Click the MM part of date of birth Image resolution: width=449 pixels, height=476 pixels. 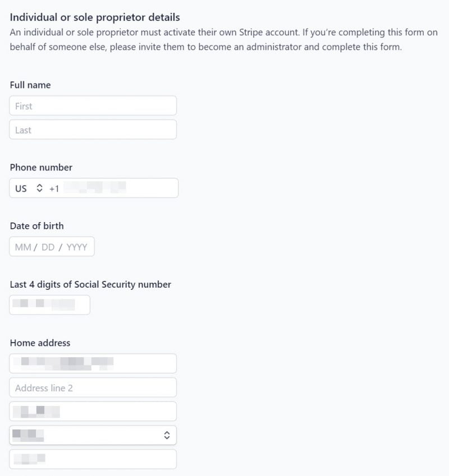(23, 247)
